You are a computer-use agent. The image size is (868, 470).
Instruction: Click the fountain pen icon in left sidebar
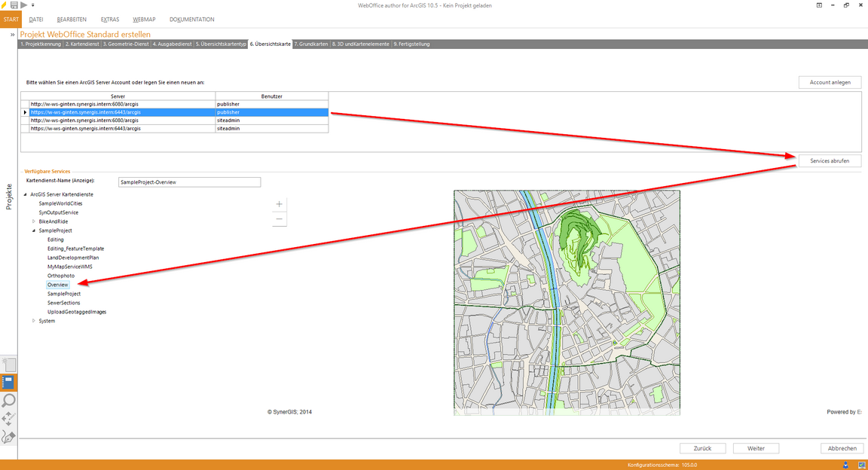pyautogui.click(x=9, y=436)
